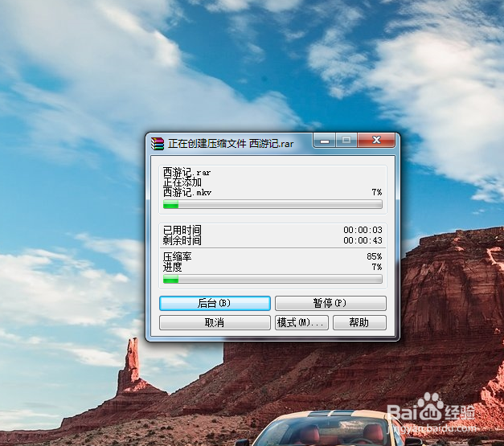The width and height of the screenshot is (504, 446).
Task: Send compression to background with 后台(B)
Action: point(215,303)
